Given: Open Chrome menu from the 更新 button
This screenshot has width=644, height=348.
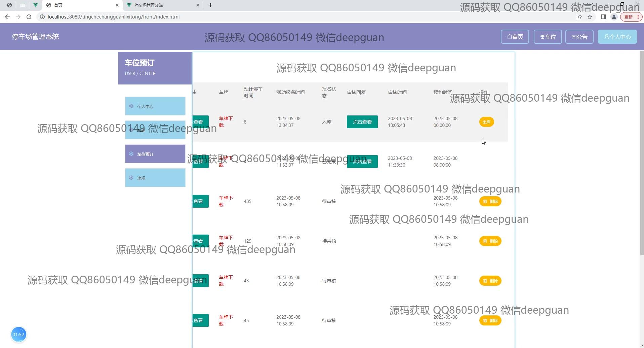Looking at the screenshot, I should click(632, 17).
